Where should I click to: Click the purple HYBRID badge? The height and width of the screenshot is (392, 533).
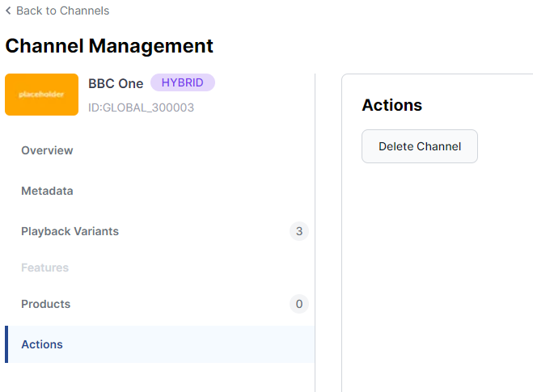pos(183,82)
